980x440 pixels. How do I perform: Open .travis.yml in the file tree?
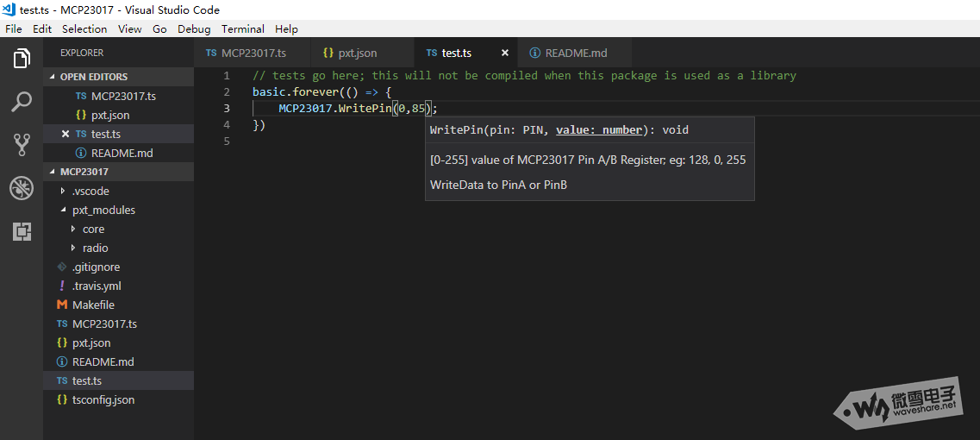click(119, 286)
